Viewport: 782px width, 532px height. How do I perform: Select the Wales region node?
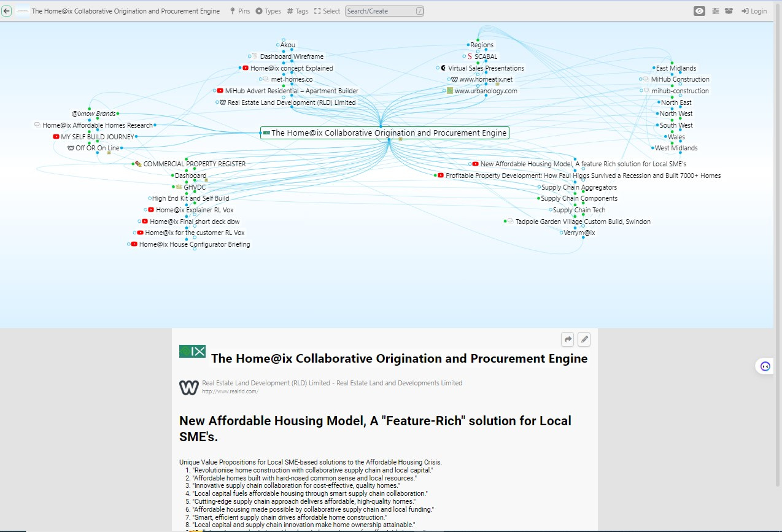click(x=676, y=137)
